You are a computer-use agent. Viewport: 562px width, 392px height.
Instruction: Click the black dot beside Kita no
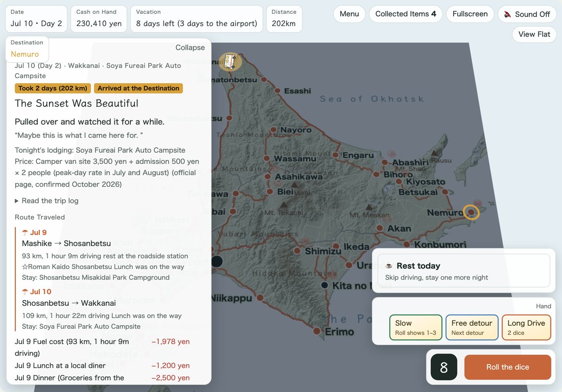click(325, 285)
